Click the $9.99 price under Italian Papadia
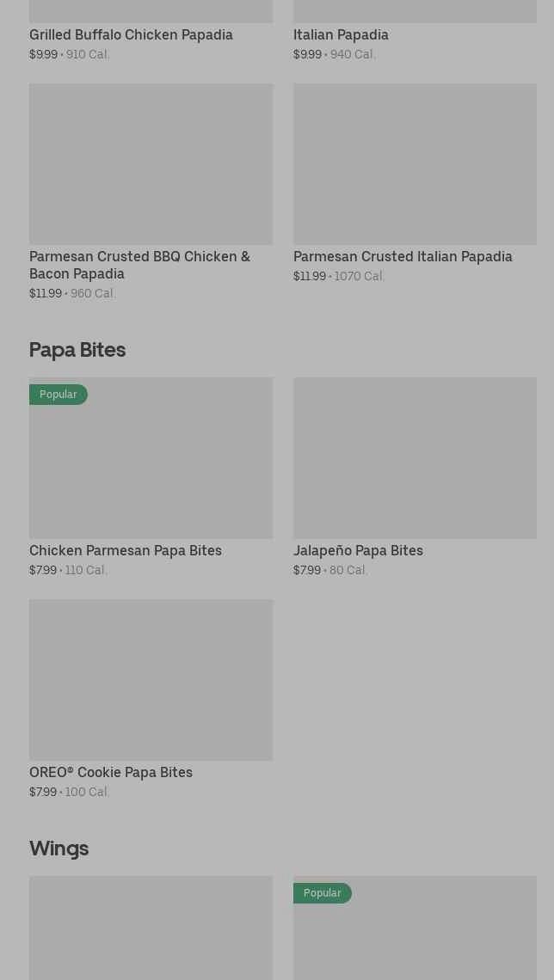Viewport: 554px width, 980px height. point(307,55)
